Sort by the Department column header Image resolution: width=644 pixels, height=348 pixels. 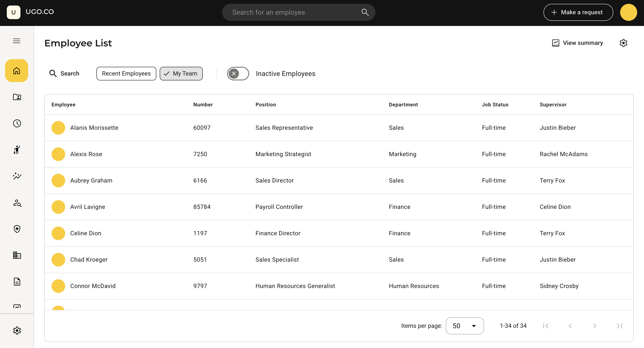coord(403,105)
